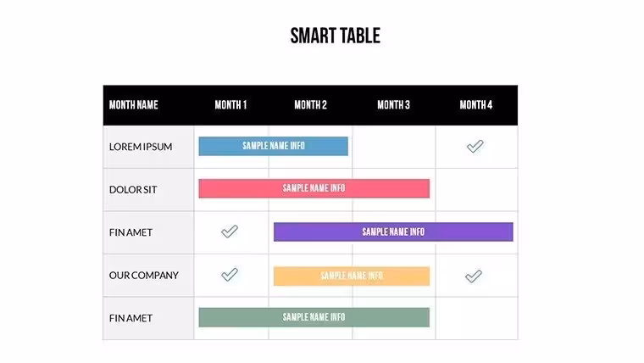This screenshot has width=644, height=363.
Task: Select the orange Sample Name Info bar
Action: [x=352, y=276]
